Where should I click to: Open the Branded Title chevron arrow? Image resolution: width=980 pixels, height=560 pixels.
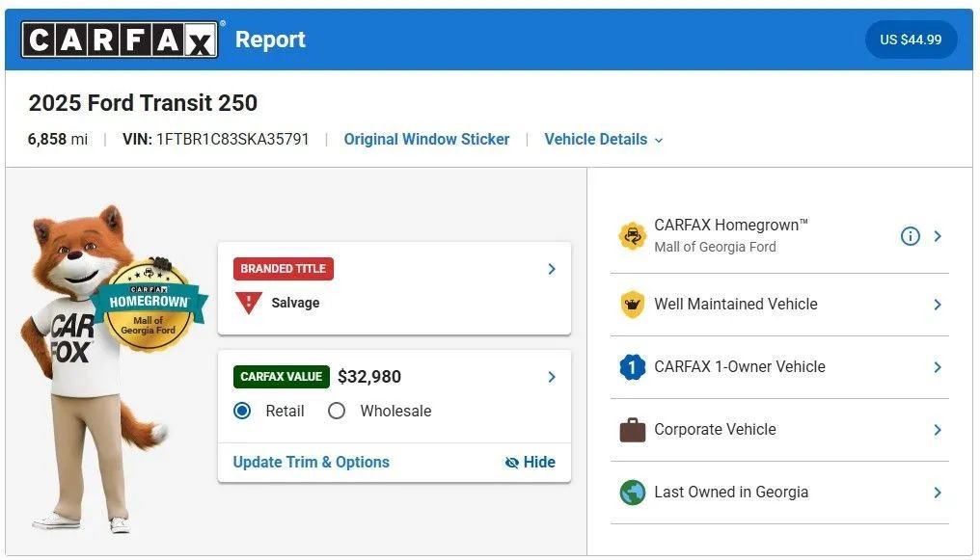pyautogui.click(x=552, y=269)
